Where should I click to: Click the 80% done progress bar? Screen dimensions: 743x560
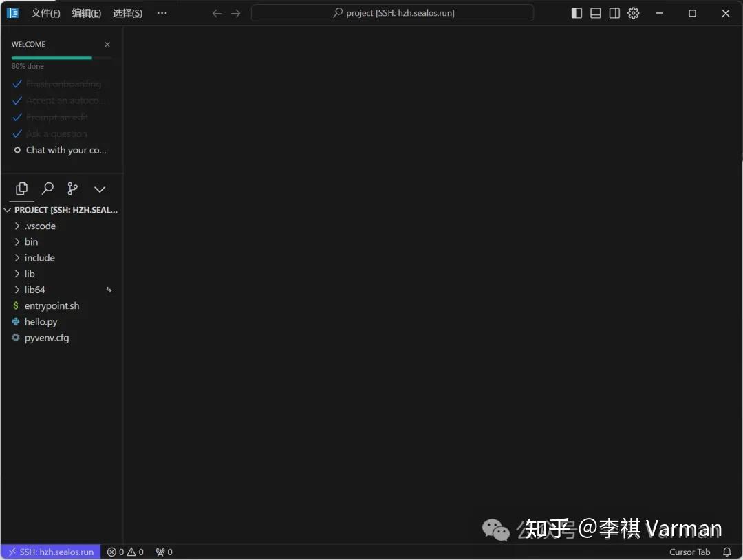pyautogui.click(x=60, y=58)
